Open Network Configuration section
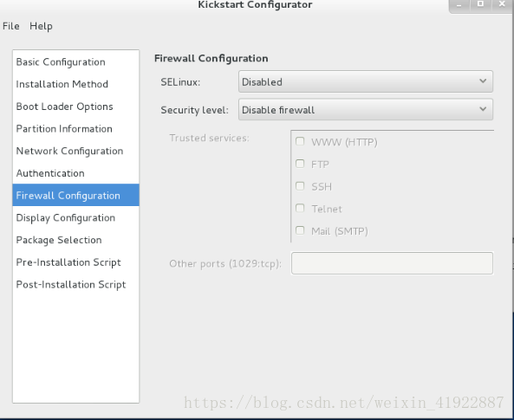The image size is (514, 420). tap(75, 151)
